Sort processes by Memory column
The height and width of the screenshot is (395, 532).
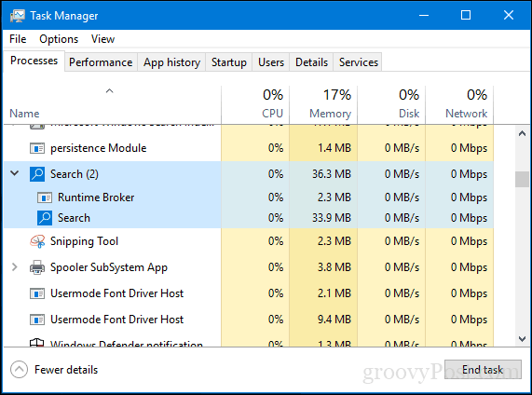coord(323,105)
